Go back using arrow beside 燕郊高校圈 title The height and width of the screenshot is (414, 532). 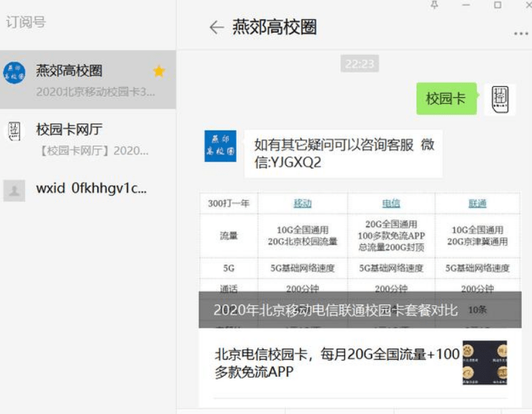(216, 27)
